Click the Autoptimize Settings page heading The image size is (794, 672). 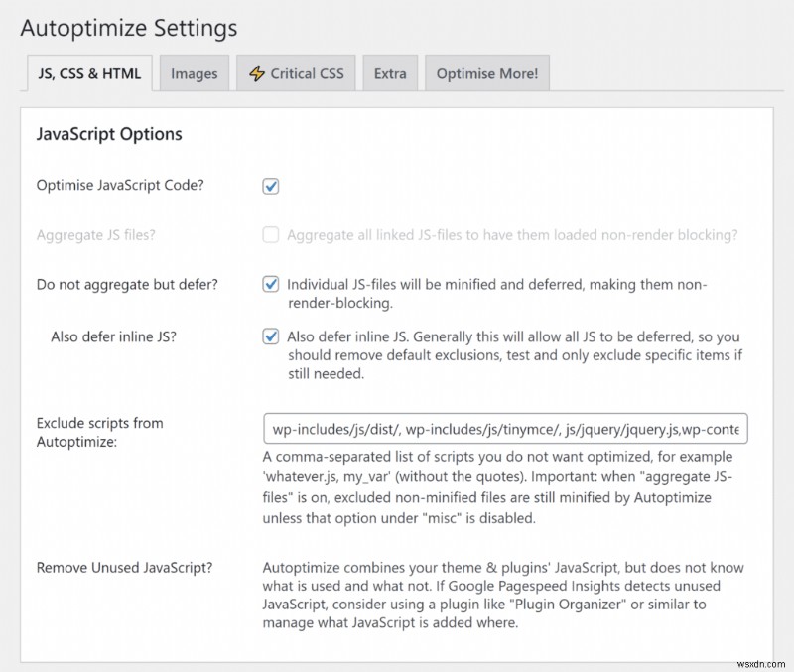tap(129, 27)
